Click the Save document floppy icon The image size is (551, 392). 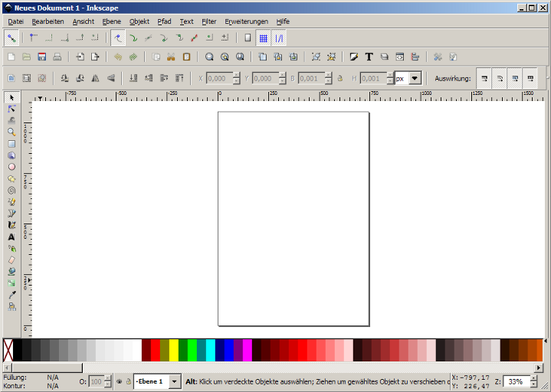[42, 57]
